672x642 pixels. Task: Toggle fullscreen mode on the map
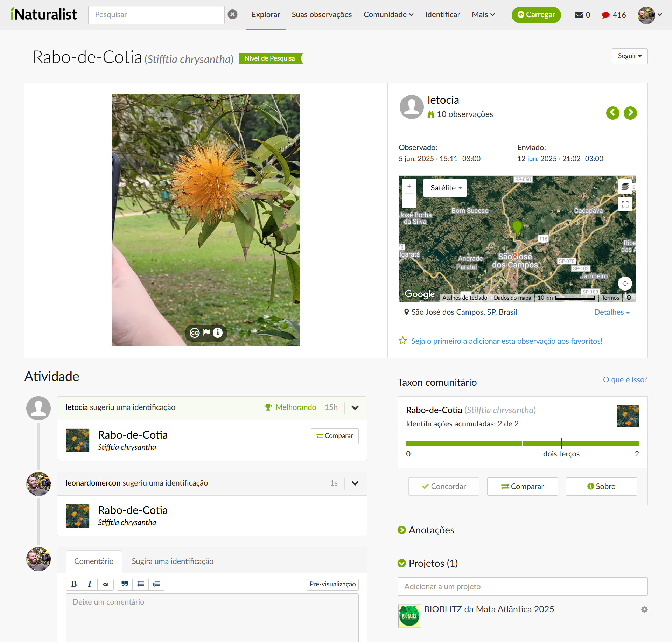click(x=625, y=204)
